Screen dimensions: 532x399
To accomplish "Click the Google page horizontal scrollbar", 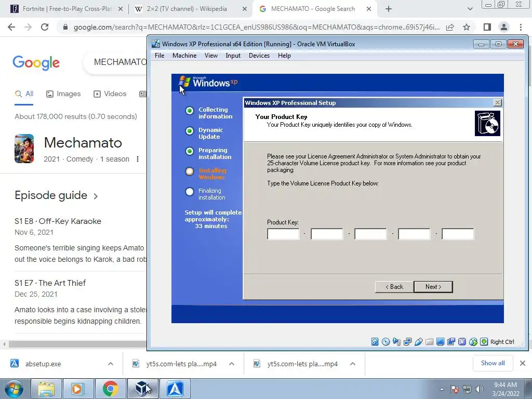I will point(77,344).
